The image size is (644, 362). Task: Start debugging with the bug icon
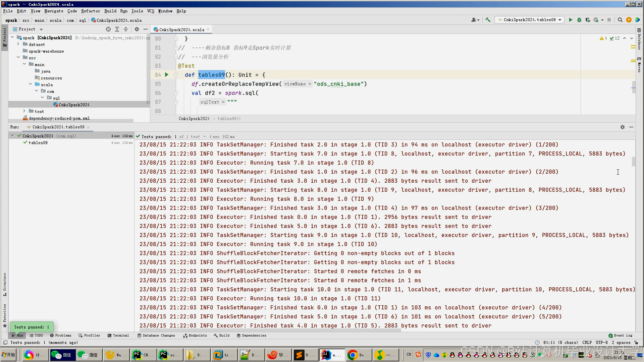click(x=579, y=20)
